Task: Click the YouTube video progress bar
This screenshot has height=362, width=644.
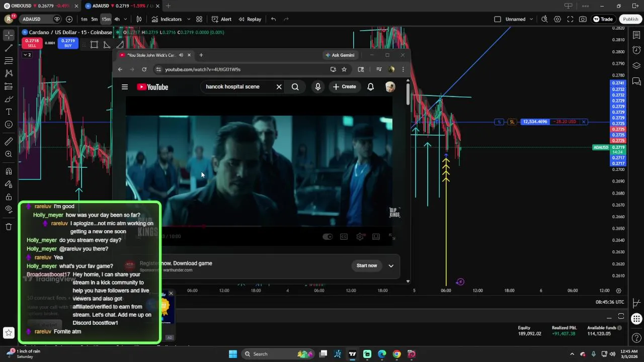Action: 259,227
